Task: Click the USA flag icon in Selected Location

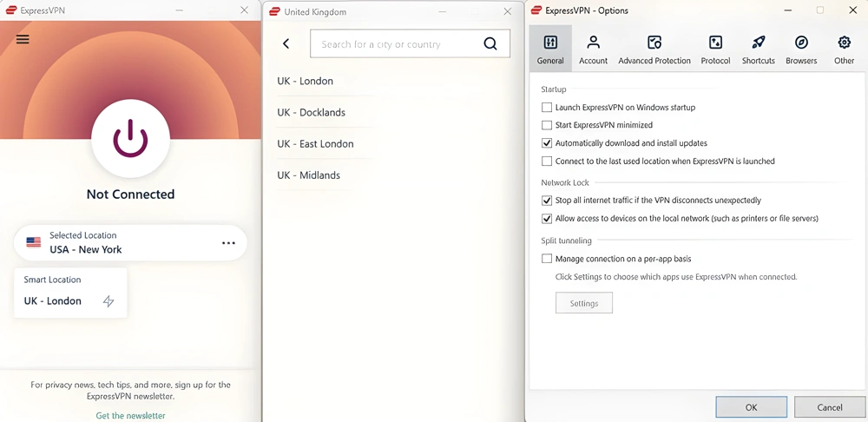Action: coord(34,242)
